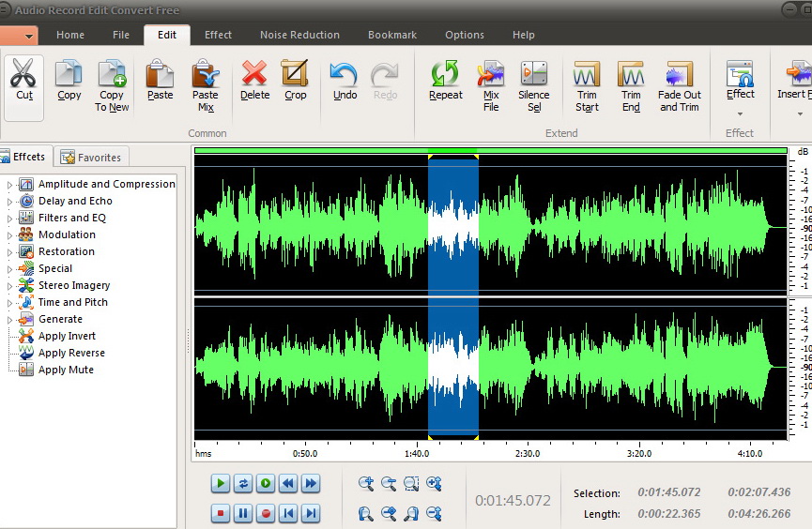This screenshot has width=812, height=529.
Task: Open the Favorites panel tab
Action: [x=91, y=158]
